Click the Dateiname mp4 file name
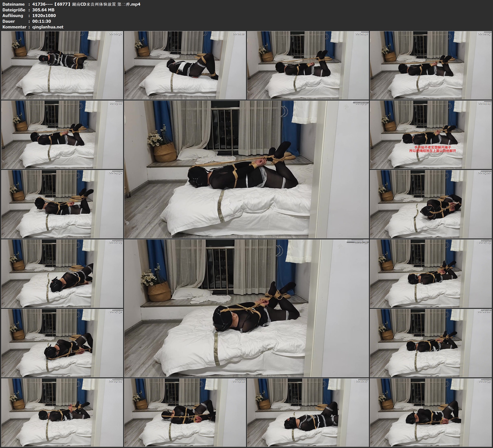The image size is (493, 448). pos(86,4)
